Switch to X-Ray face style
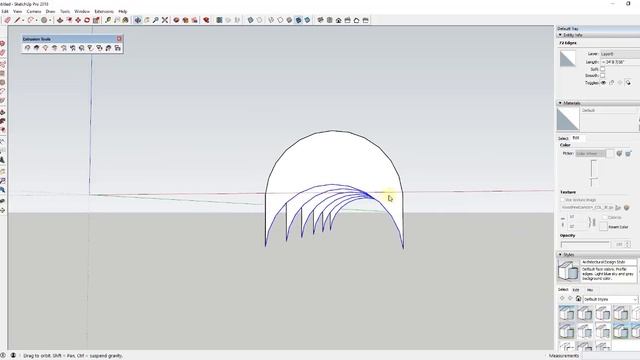The image size is (640, 360). pyautogui.click(x=251, y=20)
